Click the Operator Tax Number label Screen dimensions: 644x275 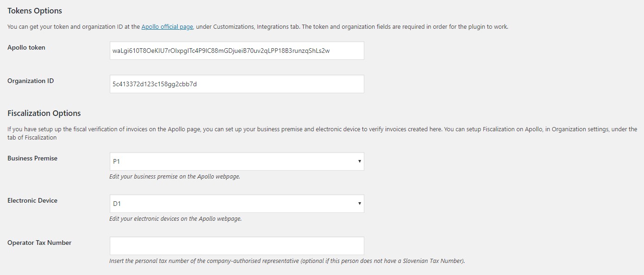pyautogui.click(x=39, y=243)
